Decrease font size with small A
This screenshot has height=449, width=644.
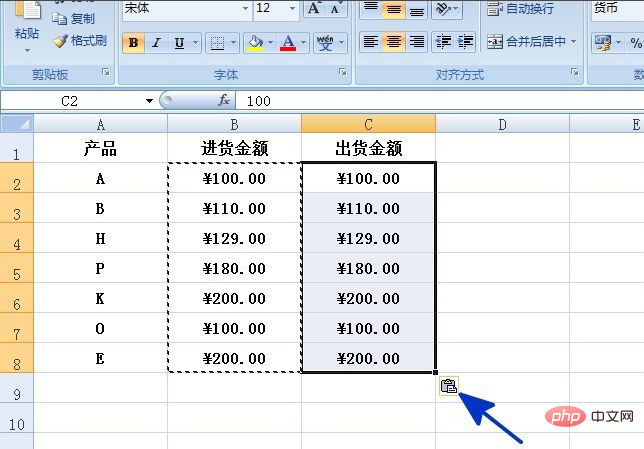pos(335,9)
